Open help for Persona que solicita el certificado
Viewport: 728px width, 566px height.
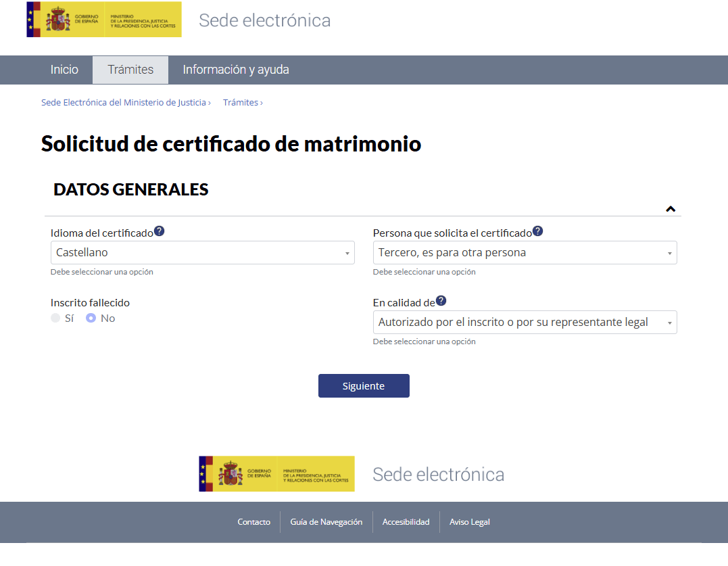(537, 230)
